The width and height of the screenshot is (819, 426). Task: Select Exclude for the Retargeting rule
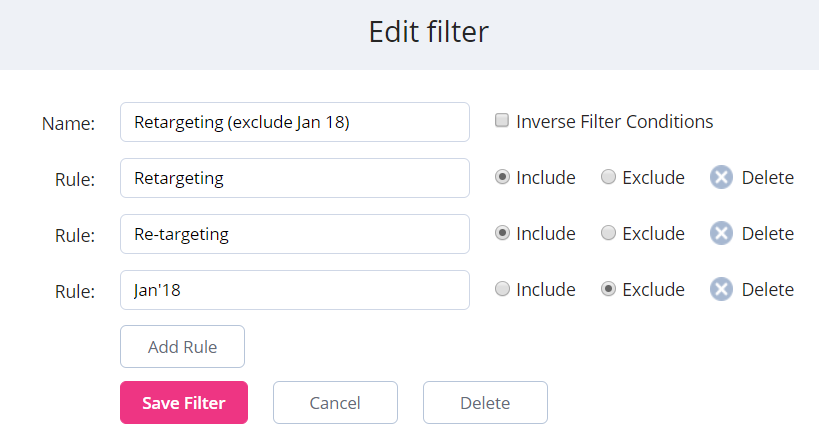608,178
